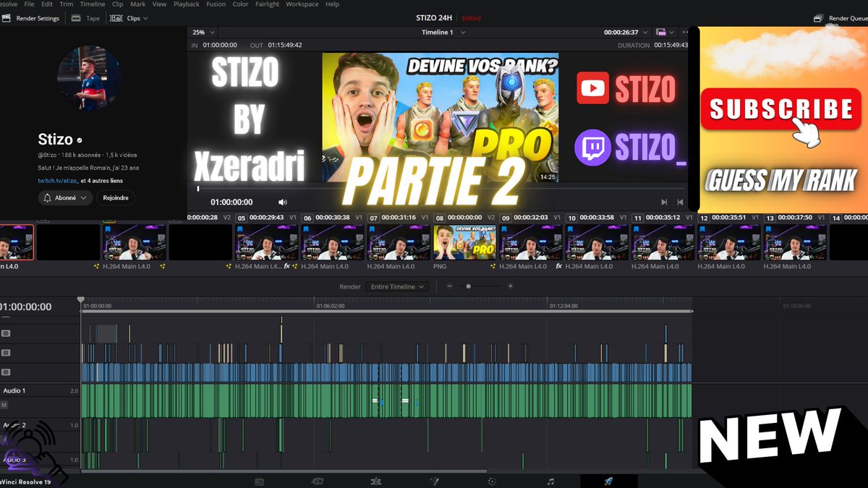Open the Edit menu
Viewport: 868px width, 488px height.
pyautogui.click(x=47, y=4)
